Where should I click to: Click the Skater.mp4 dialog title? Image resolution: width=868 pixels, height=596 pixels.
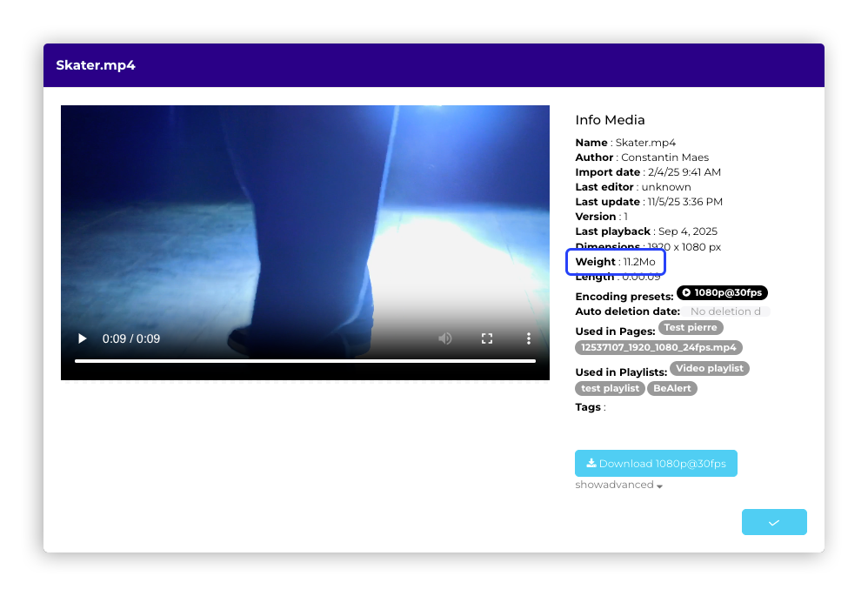(x=96, y=65)
